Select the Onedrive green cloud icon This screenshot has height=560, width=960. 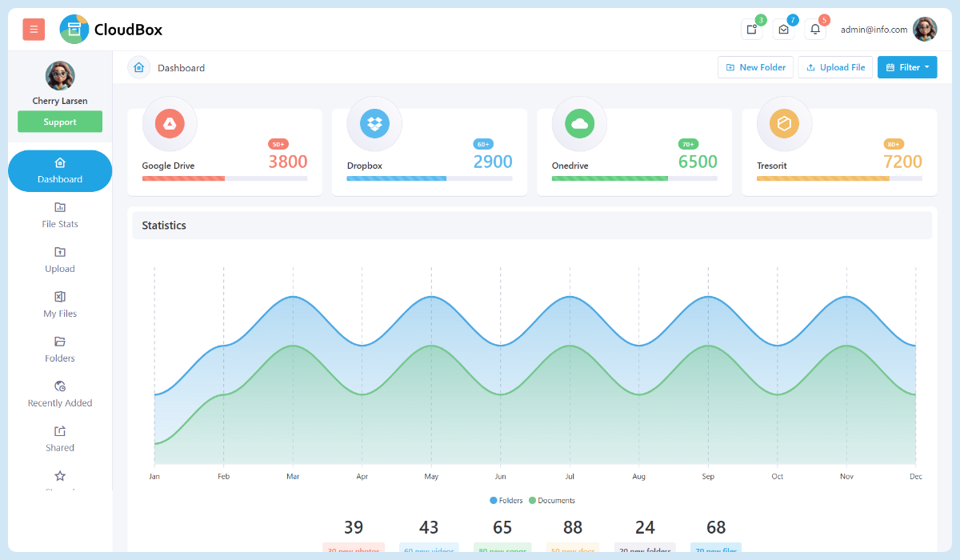point(579,124)
